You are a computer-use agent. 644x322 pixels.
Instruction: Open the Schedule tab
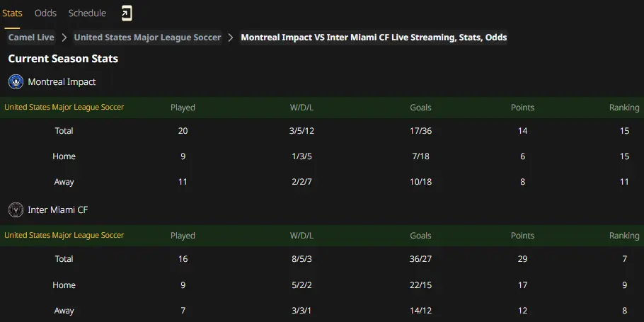coord(87,13)
